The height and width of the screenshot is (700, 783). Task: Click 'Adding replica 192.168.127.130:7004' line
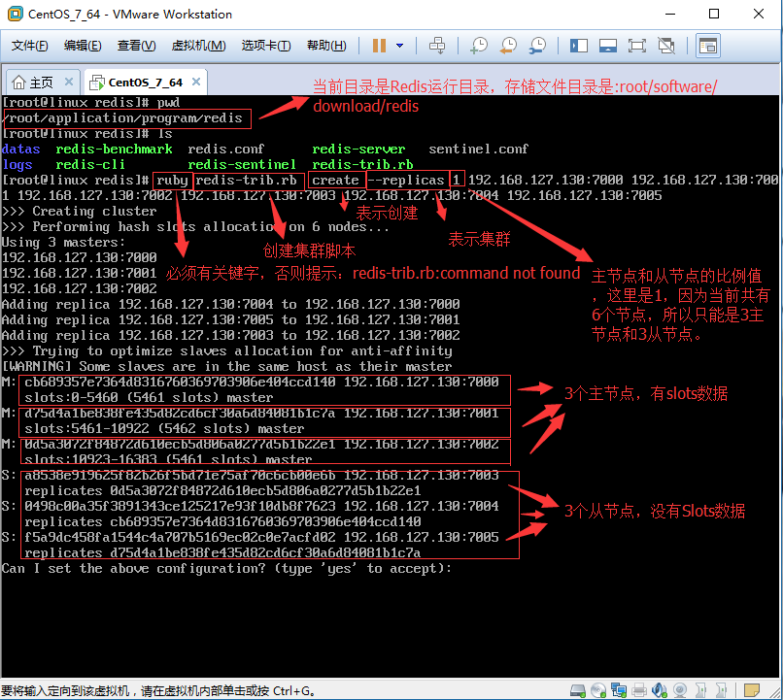tap(230, 304)
